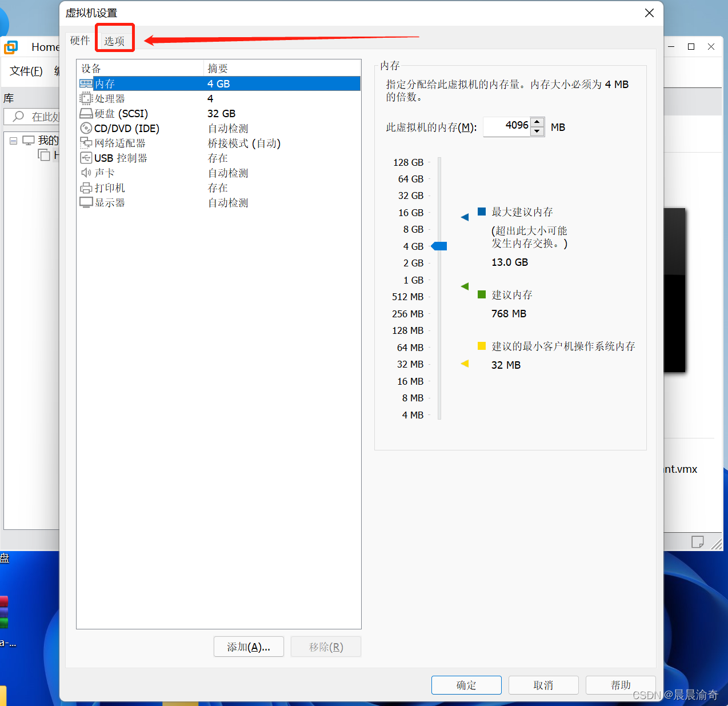Image resolution: width=728 pixels, height=706 pixels.
Task: Click the yellow minimum guest memory marker
Action: tap(465, 364)
